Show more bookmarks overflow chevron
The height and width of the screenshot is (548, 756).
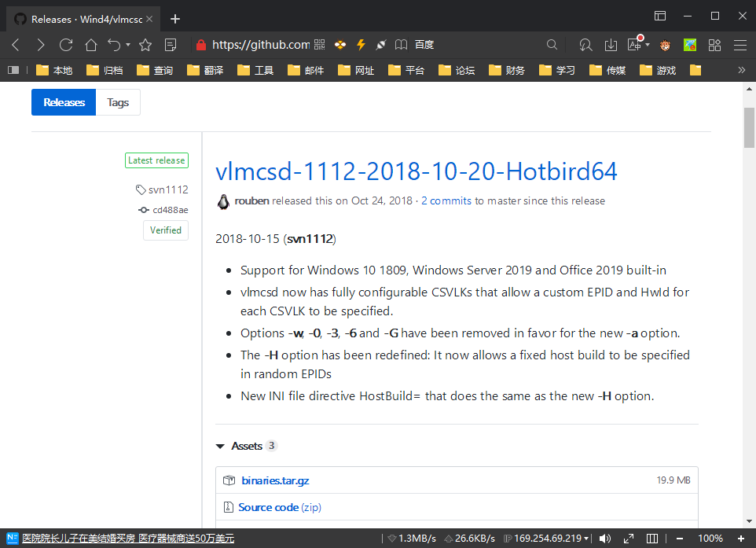[x=742, y=71]
